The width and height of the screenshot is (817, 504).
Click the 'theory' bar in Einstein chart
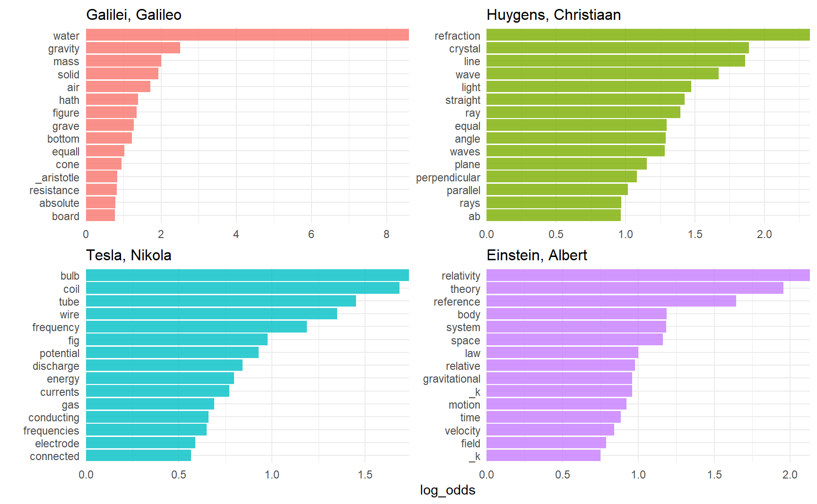(x=634, y=288)
